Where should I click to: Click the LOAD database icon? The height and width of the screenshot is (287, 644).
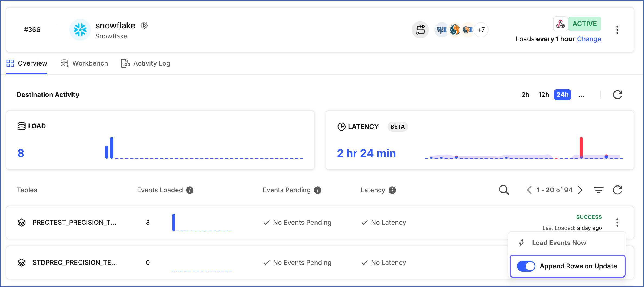click(22, 126)
